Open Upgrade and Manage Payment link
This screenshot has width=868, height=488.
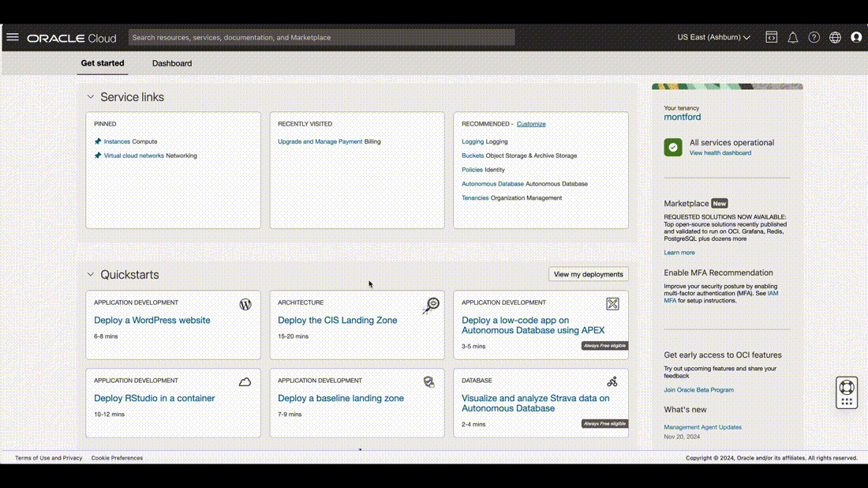coord(320,141)
